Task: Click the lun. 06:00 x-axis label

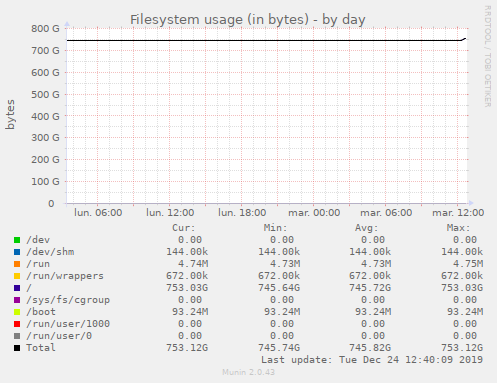Action: [98, 213]
